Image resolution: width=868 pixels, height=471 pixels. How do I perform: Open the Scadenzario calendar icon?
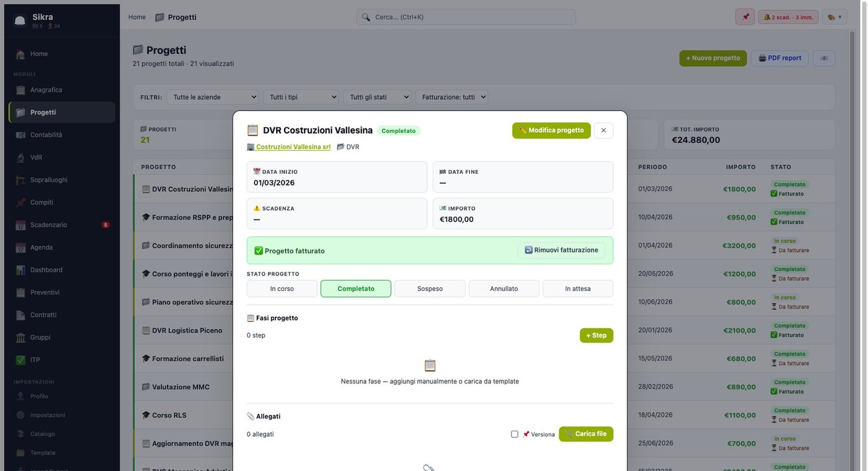point(20,225)
